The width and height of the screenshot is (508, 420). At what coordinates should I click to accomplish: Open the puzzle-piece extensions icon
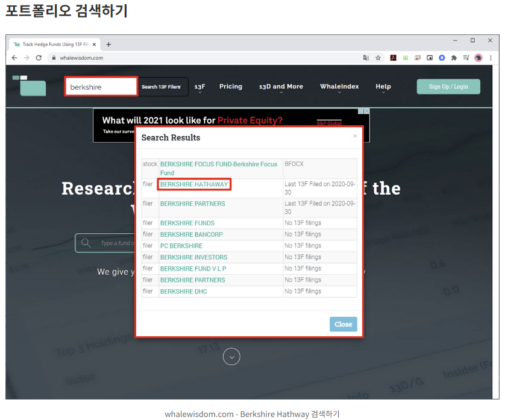click(454, 58)
